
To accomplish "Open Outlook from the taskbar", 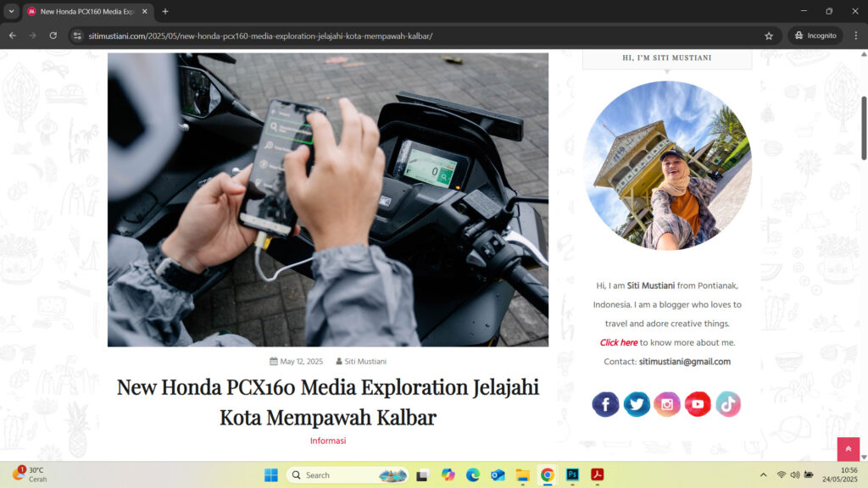I will (498, 474).
